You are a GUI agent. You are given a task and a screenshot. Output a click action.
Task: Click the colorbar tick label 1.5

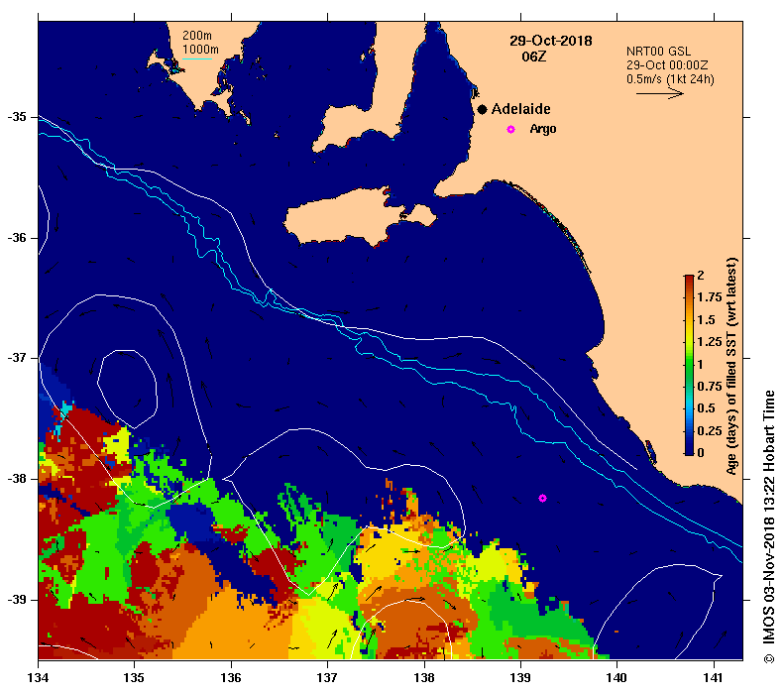[707, 319]
